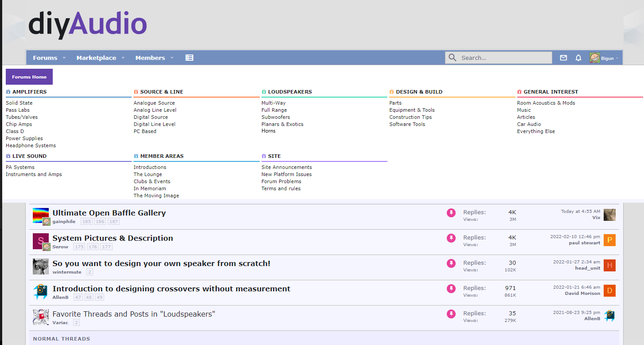Click the Forums Home button
Image resolution: width=644 pixels, height=345 pixels.
coord(29,77)
